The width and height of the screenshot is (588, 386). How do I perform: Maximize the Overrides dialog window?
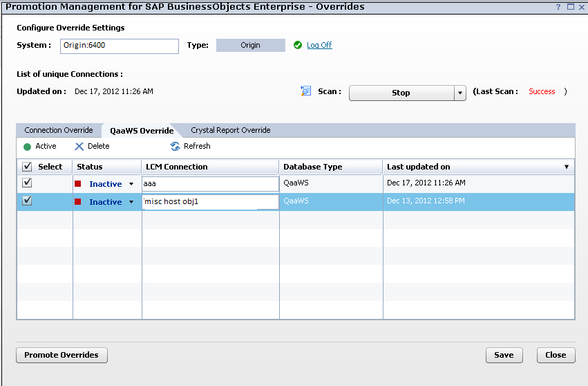tap(571, 7)
